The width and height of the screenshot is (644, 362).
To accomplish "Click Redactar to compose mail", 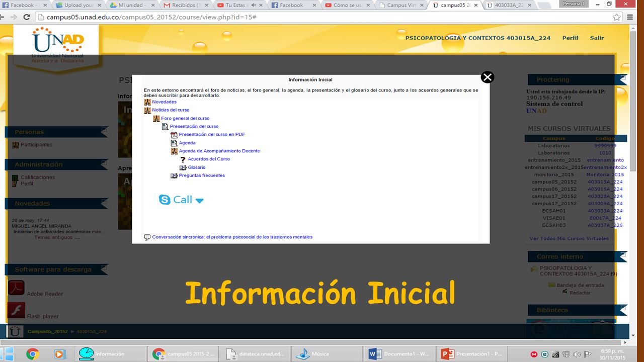I will [x=580, y=293].
